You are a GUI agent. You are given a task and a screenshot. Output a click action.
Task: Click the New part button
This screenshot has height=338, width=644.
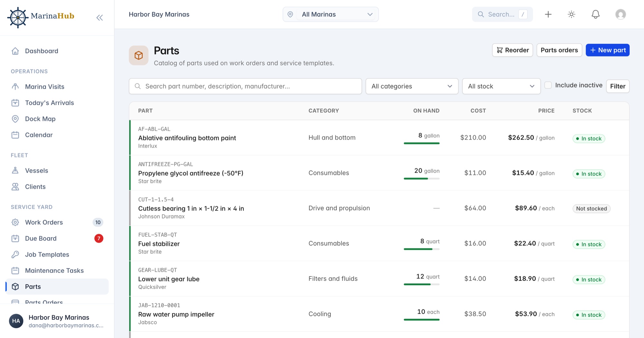point(608,50)
